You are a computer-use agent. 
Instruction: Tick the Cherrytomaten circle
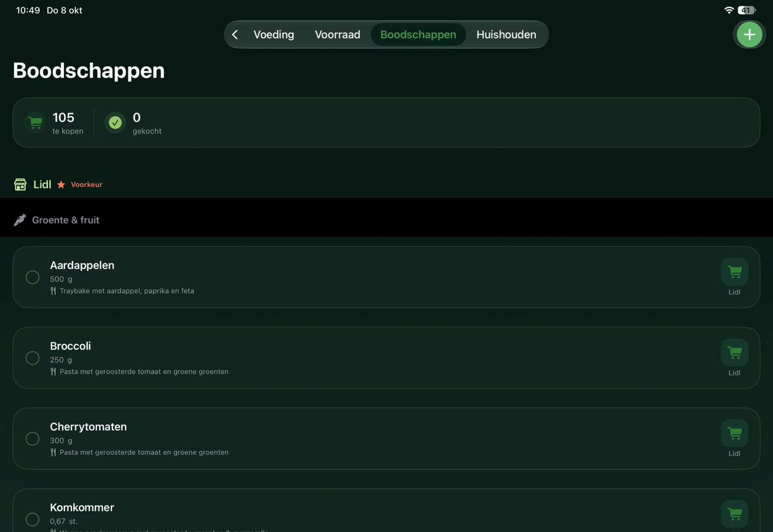click(32, 438)
